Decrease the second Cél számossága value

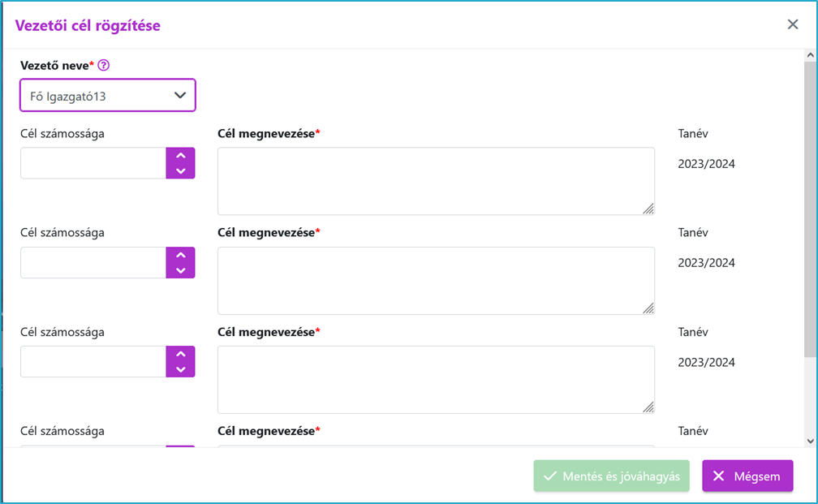[180, 270]
